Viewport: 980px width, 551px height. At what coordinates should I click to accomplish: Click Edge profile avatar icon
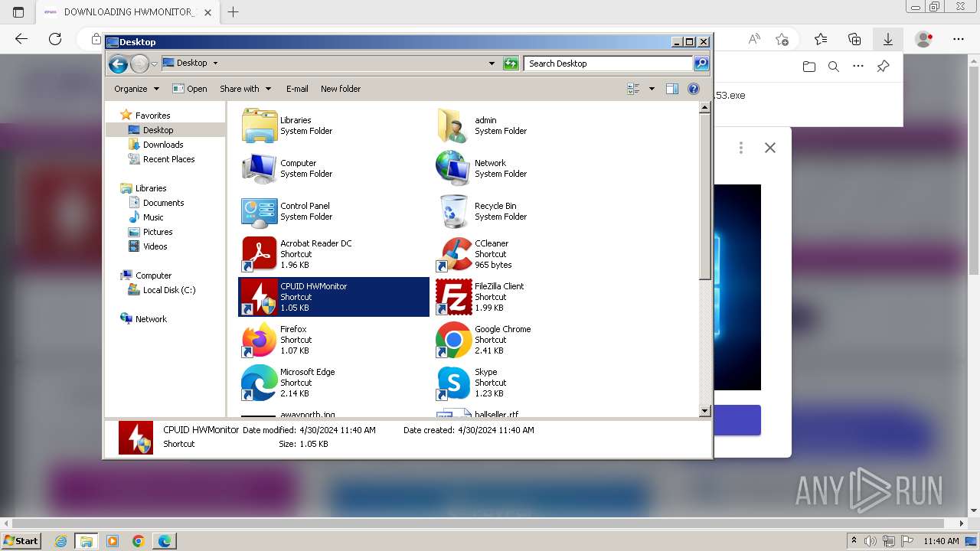coord(924,39)
